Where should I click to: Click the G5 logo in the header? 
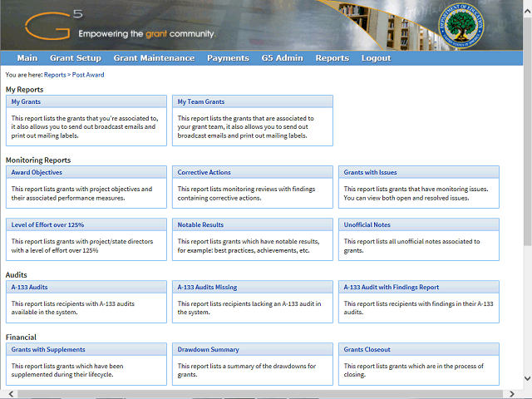tap(53, 24)
